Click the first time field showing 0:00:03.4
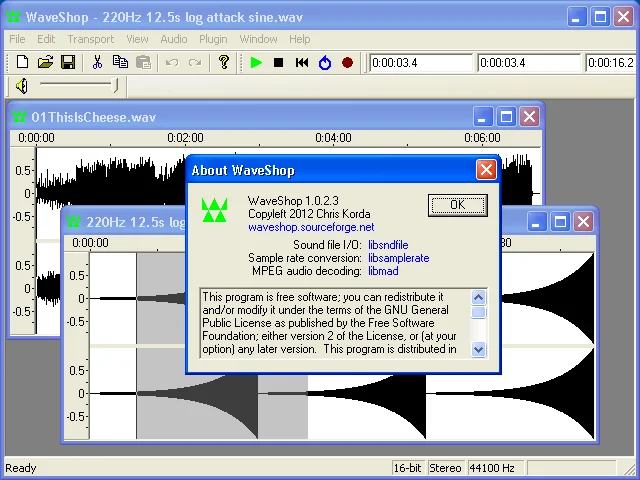Viewport: 640px width, 480px height. tap(421, 63)
